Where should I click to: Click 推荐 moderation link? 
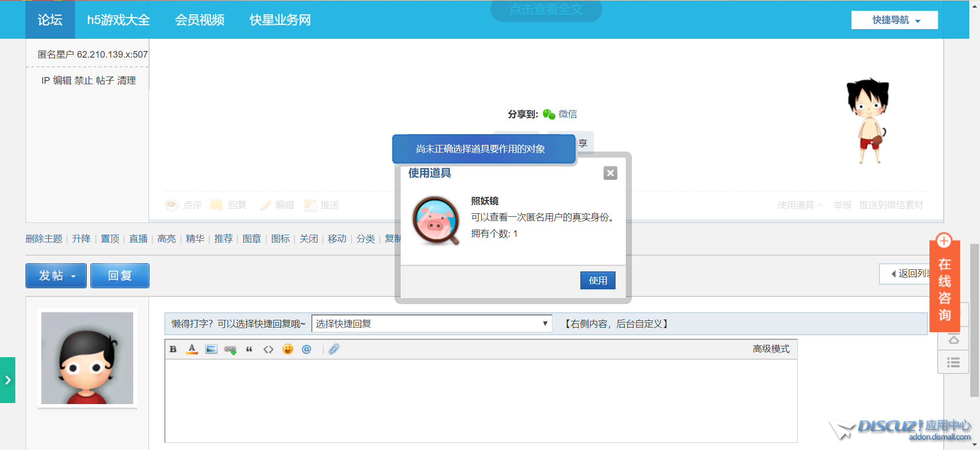click(x=224, y=239)
